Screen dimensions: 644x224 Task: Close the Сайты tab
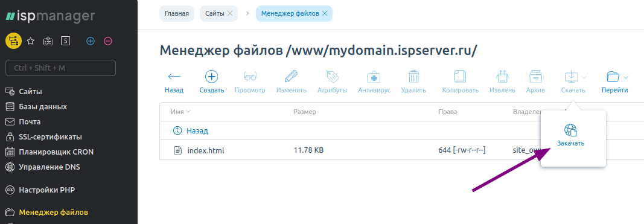coord(230,13)
